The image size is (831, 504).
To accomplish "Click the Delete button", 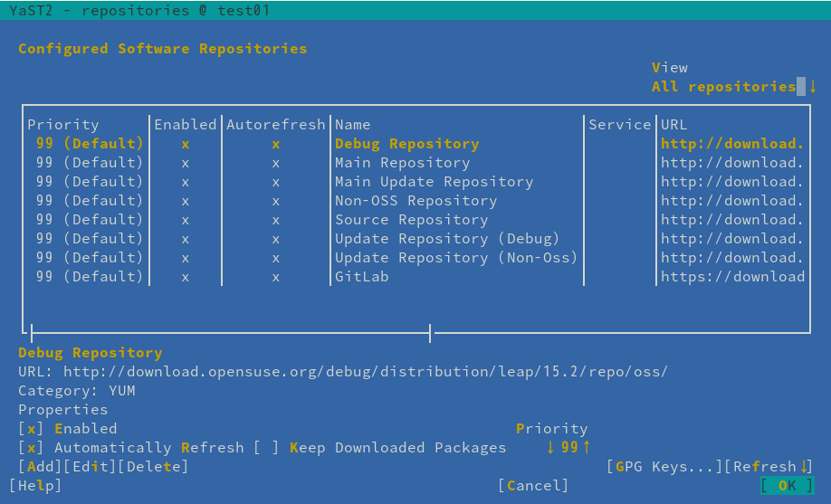I will [x=153, y=466].
